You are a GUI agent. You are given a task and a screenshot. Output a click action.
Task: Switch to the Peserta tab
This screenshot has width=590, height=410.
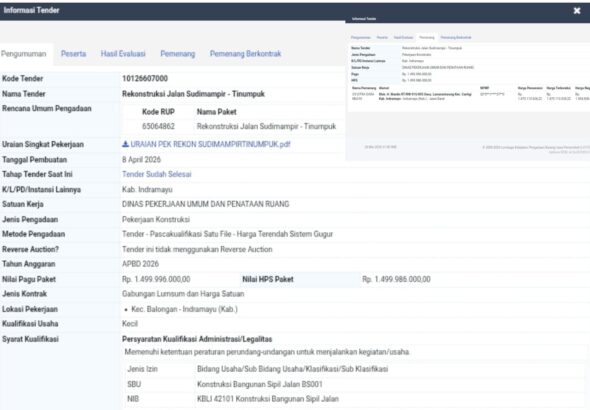(x=73, y=54)
